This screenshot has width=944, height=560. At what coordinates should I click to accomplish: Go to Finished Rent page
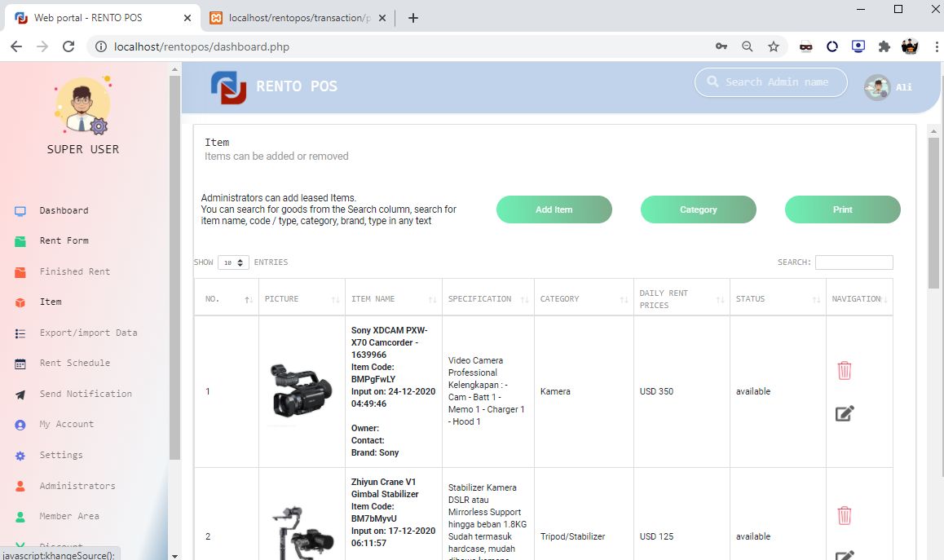tap(75, 271)
